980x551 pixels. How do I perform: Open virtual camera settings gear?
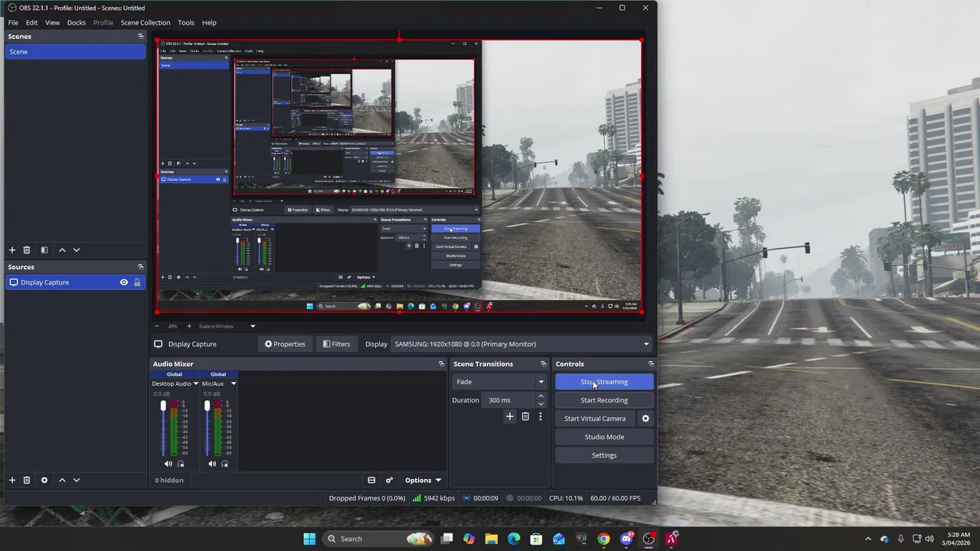point(645,419)
